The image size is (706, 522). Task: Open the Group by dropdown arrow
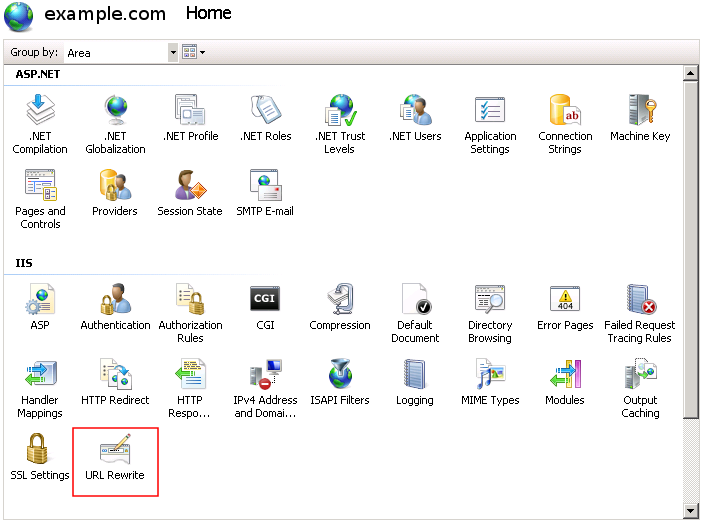point(173,52)
